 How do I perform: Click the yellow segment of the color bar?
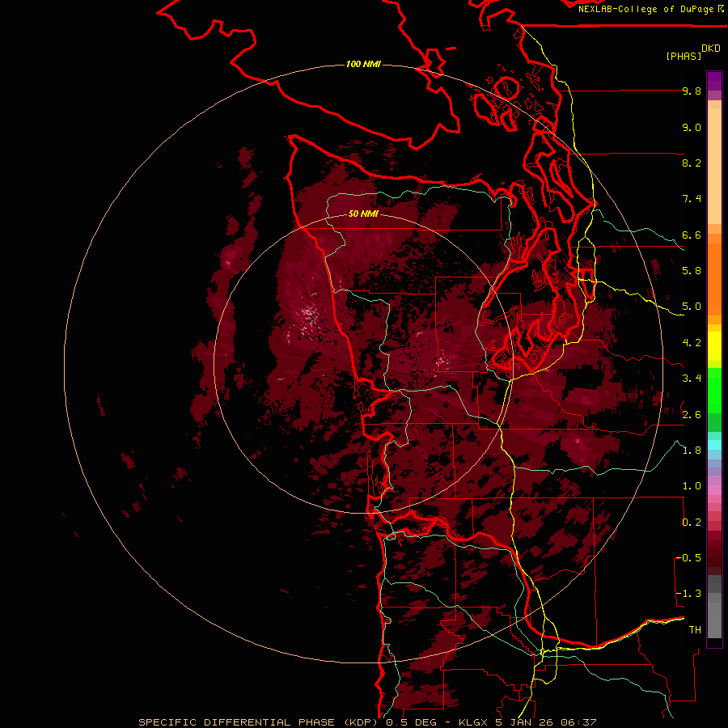714,346
